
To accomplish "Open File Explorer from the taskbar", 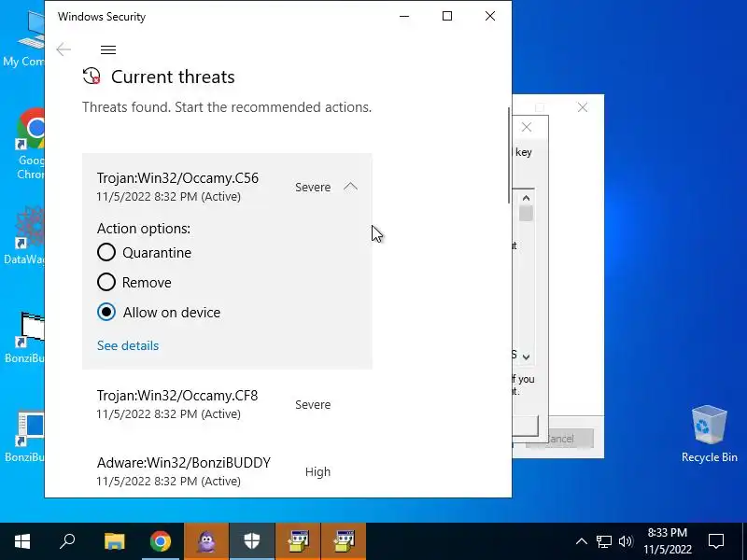I will tap(114, 541).
